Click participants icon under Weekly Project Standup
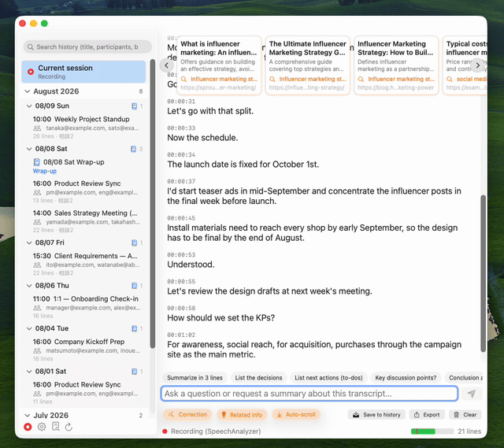504x448 pixels. point(37,128)
